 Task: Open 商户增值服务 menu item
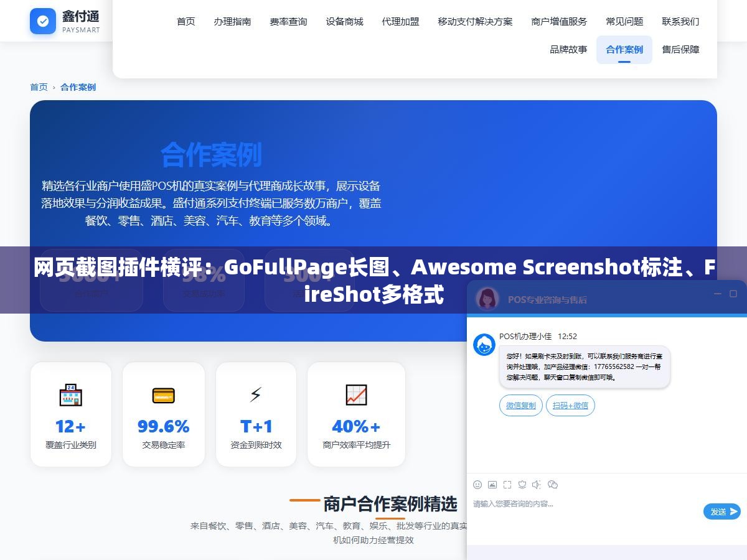559,21
